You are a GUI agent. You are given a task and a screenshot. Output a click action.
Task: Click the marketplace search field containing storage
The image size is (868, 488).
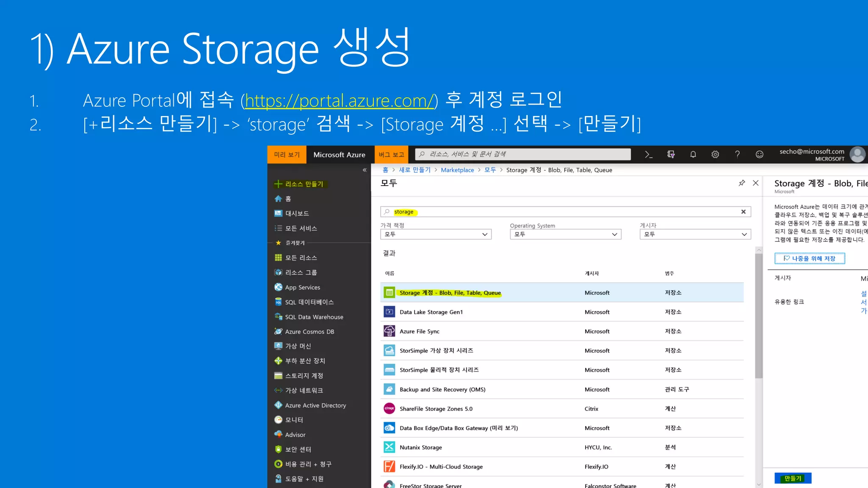[x=565, y=212]
